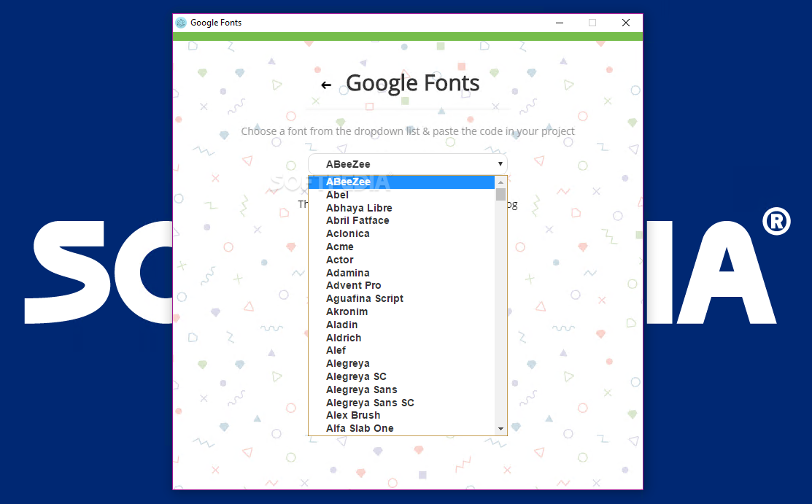Viewport: 812px width, 504px height.
Task: Click the back arrow beside Google Fonts
Action: pyautogui.click(x=325, y=85)
